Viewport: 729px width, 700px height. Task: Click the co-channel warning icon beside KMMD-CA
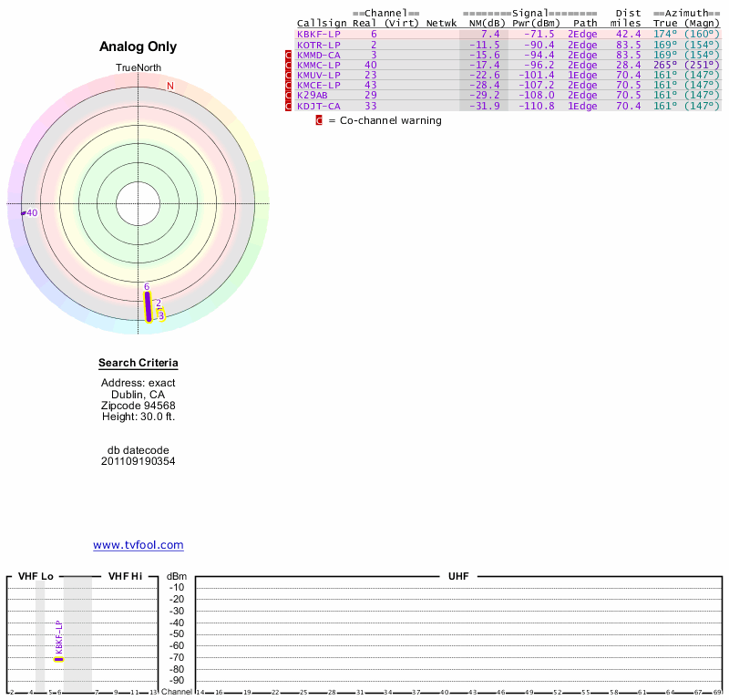pyautogui.click(x=289, y=56)
